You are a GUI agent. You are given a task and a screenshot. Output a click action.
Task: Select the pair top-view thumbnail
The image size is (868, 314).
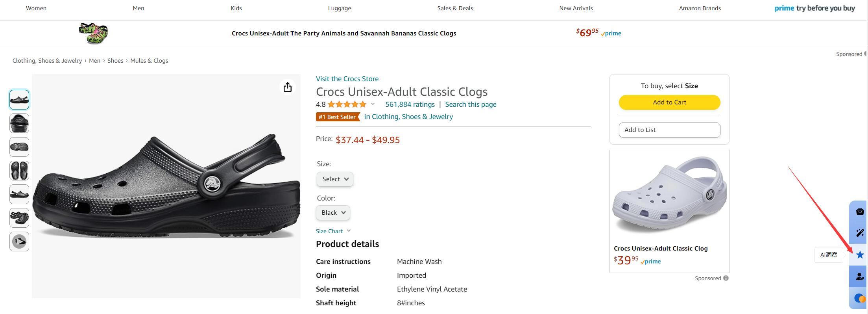pyautogui.click(x=19, y=171)
